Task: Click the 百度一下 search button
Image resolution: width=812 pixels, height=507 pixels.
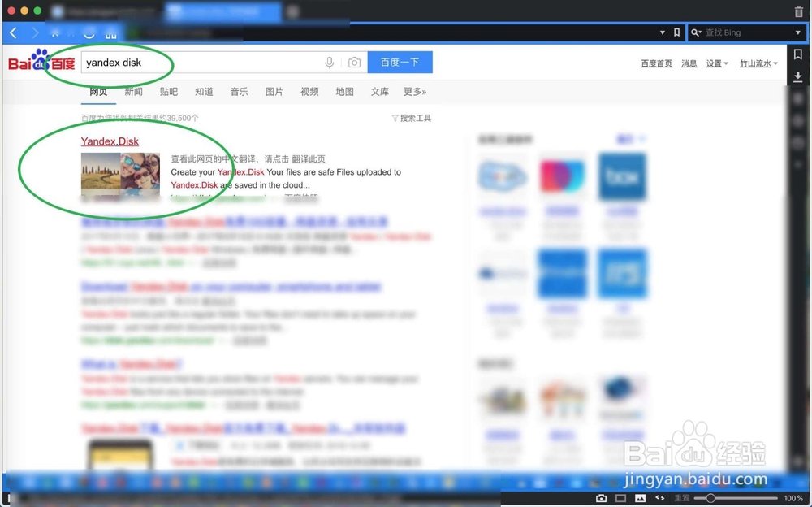Action: pyautogui.click(x=400, y=63)
